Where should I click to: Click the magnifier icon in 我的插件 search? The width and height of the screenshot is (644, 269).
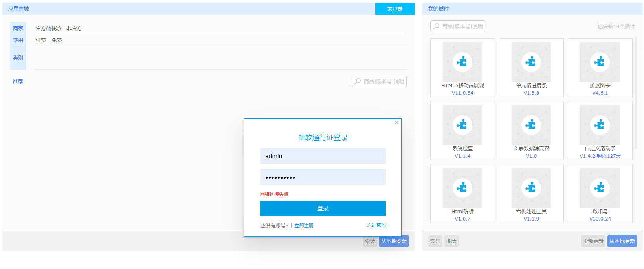point(436,26)
